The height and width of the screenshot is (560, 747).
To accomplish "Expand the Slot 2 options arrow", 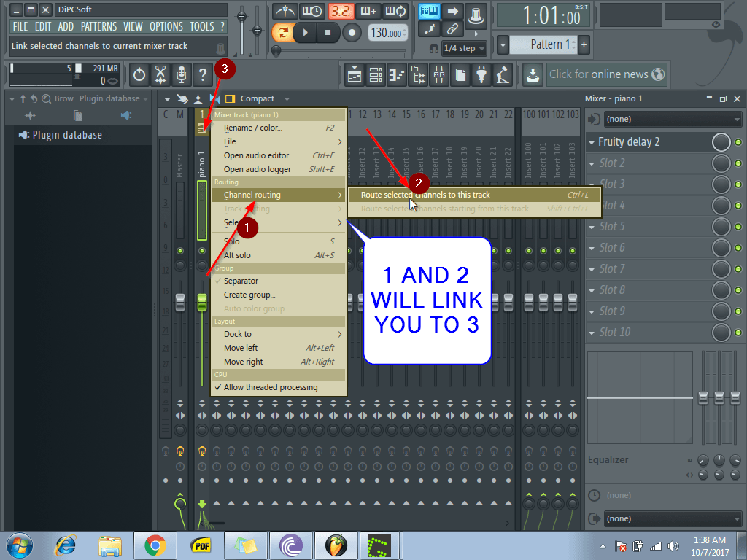I will click(592, 164).
